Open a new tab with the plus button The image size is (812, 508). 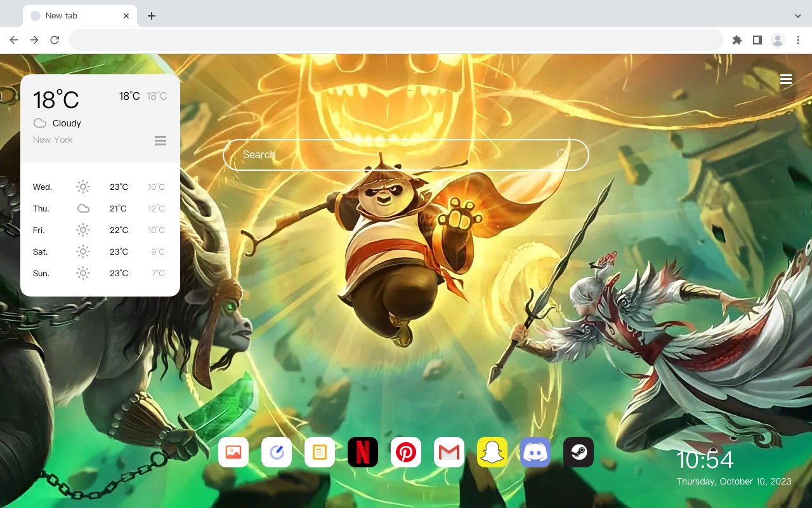151,16
